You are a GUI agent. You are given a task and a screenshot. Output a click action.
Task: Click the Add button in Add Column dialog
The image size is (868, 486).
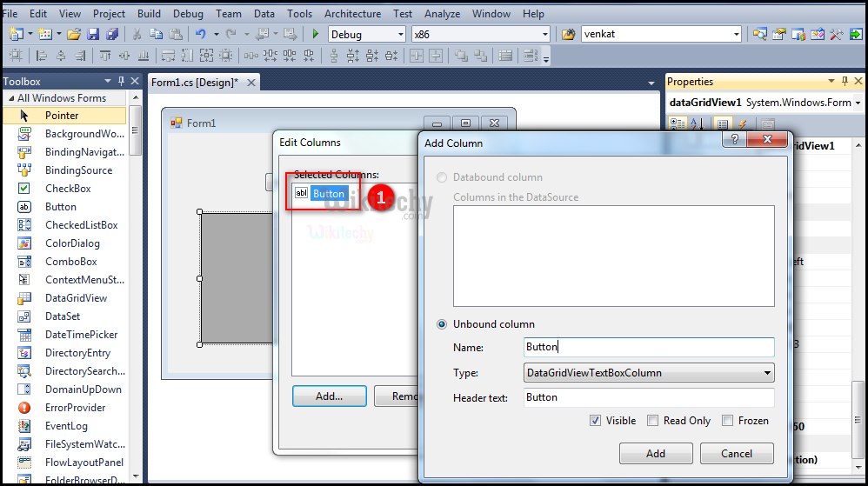pyautogui.click(x=656, y=453)
